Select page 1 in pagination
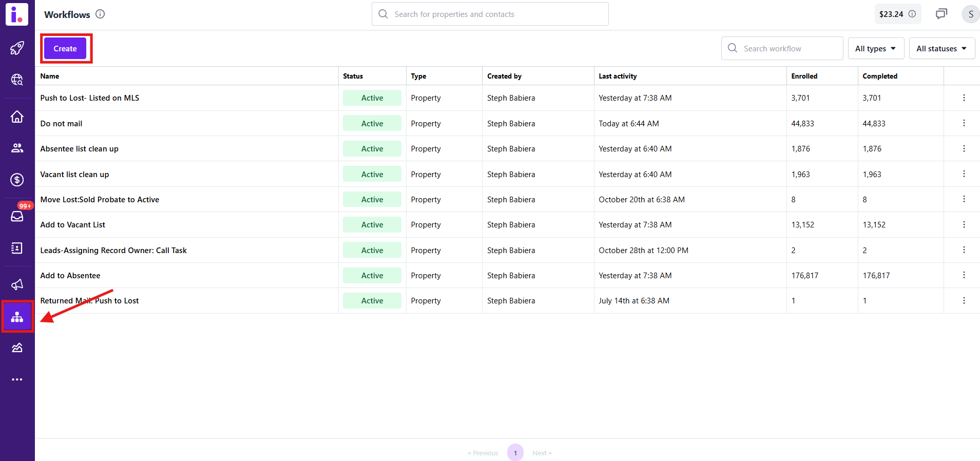Image resolution: width=980 pixels, height=461 pixels. point(515,453)
